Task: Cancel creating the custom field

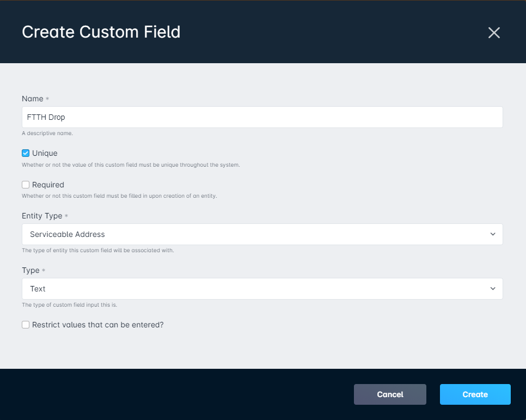Action: click(390, 394)
